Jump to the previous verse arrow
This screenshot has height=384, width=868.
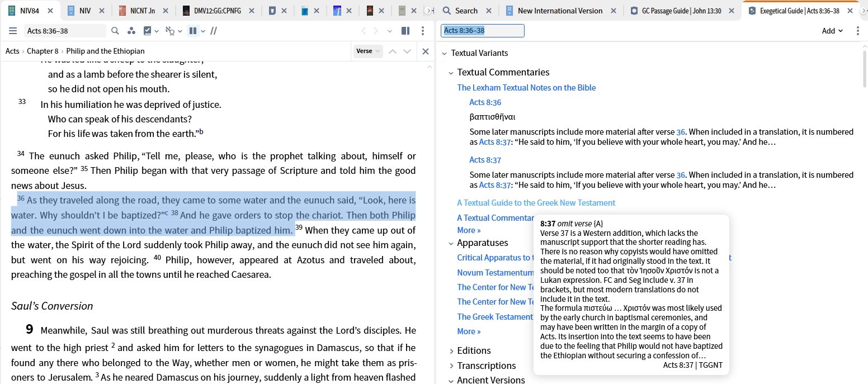tap(393, 51)
